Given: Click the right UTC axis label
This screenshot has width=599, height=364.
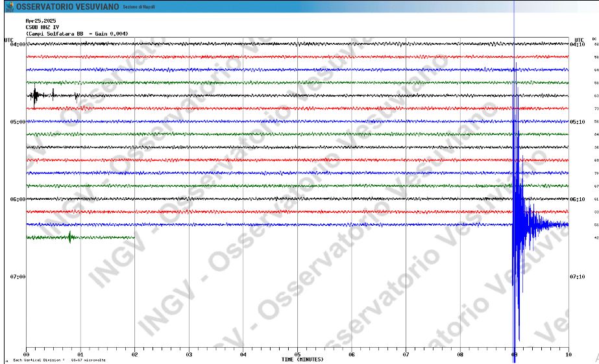Looking at the screenshot, I should tap(579, 40).
